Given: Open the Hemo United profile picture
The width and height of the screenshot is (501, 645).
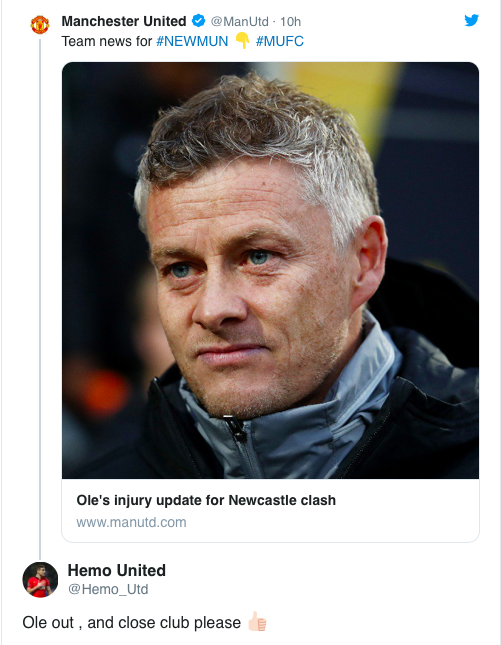Looking at the screenshot, I should click(x=40, y=579).
